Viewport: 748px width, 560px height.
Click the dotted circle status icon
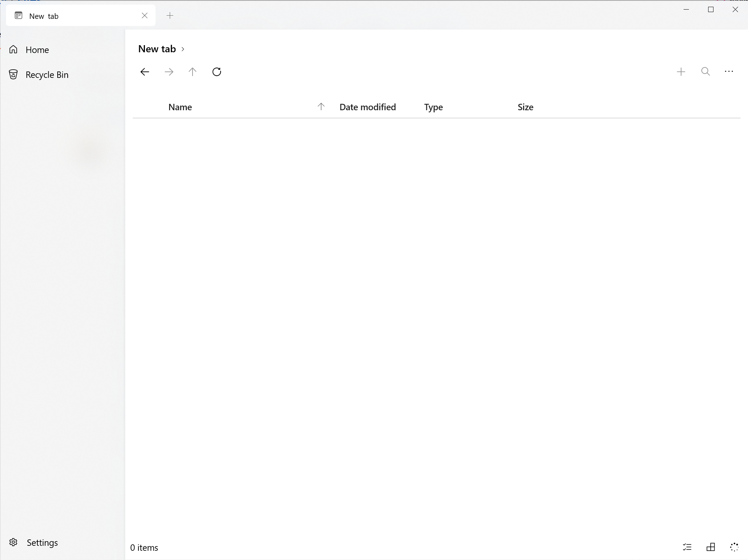[x=734, y=547]
